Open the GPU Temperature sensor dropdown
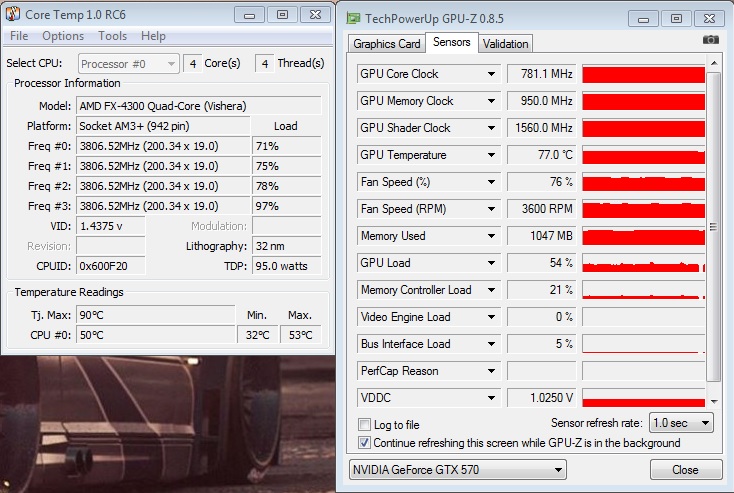 point(491,155)
